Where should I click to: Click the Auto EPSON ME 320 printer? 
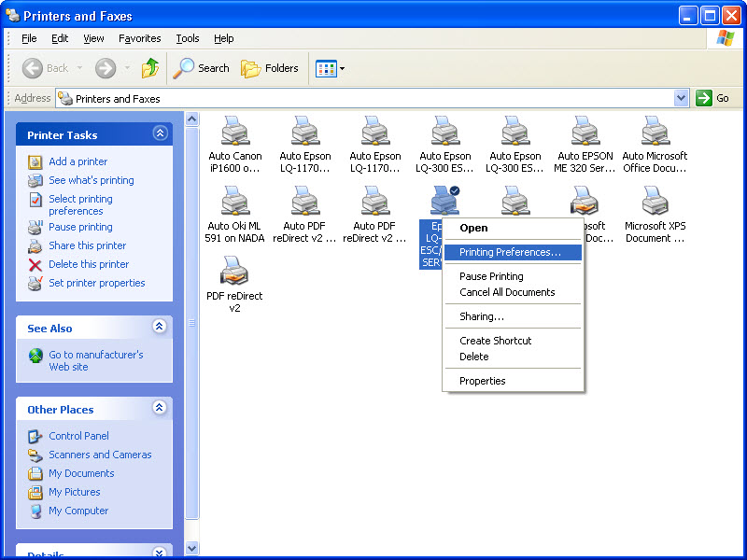[585, 132]
